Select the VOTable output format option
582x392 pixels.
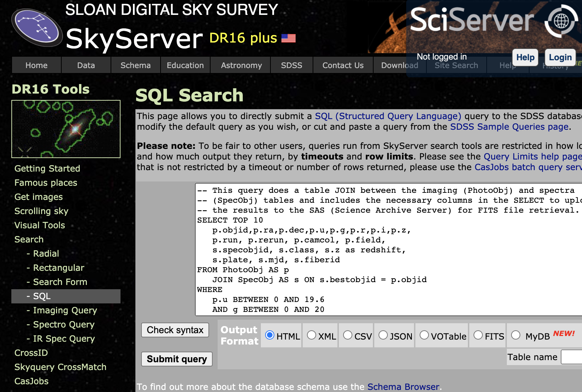click(424, 335)
